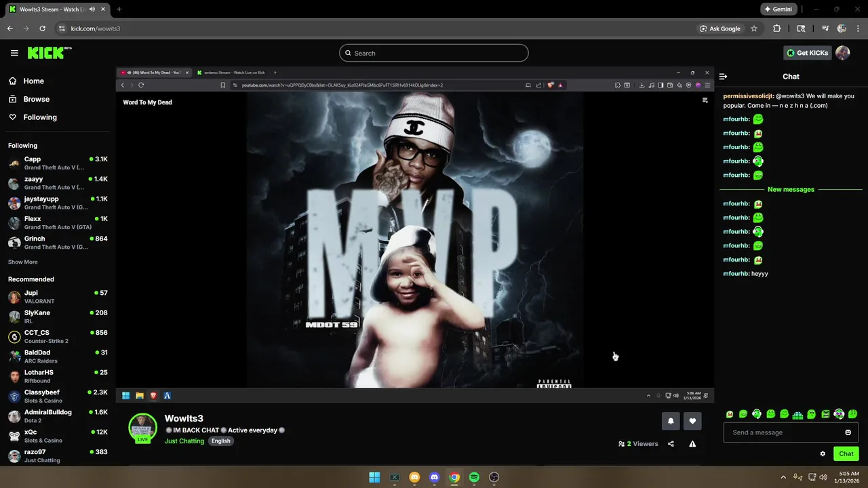The image size is (868, 488).
Task: Open recommended channel SlyKane
Action: pos(58,317)
